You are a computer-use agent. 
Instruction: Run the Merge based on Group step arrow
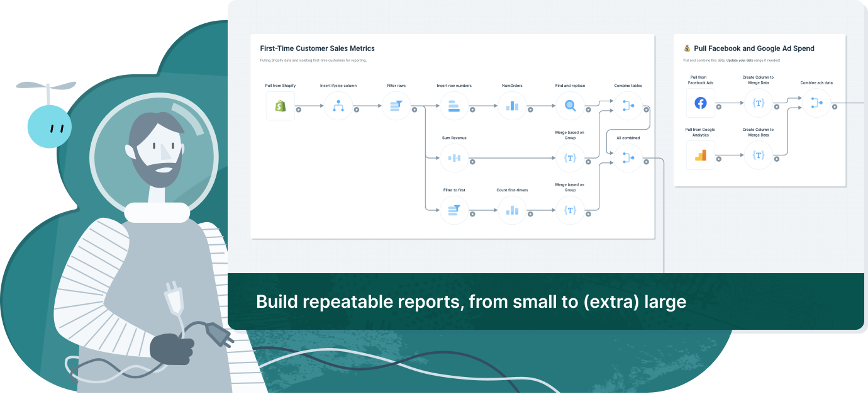pyautogui.click(x=587, y=163)
